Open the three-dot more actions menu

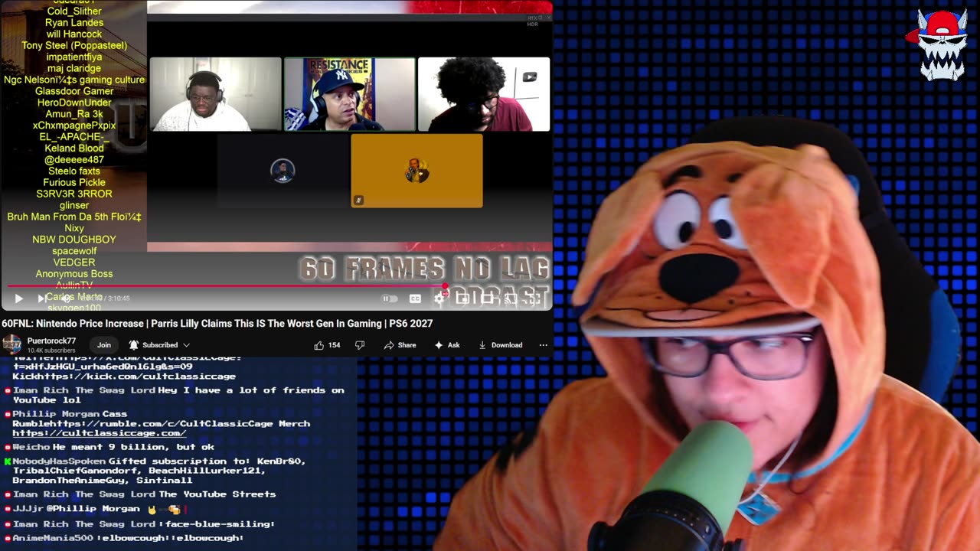tap(544, 345)
